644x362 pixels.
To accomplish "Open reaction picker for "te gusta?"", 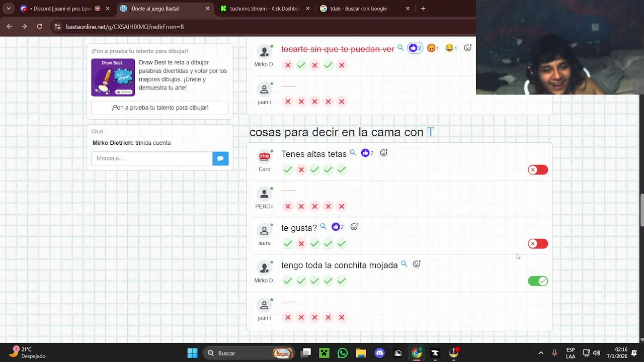I will (354, 227).
